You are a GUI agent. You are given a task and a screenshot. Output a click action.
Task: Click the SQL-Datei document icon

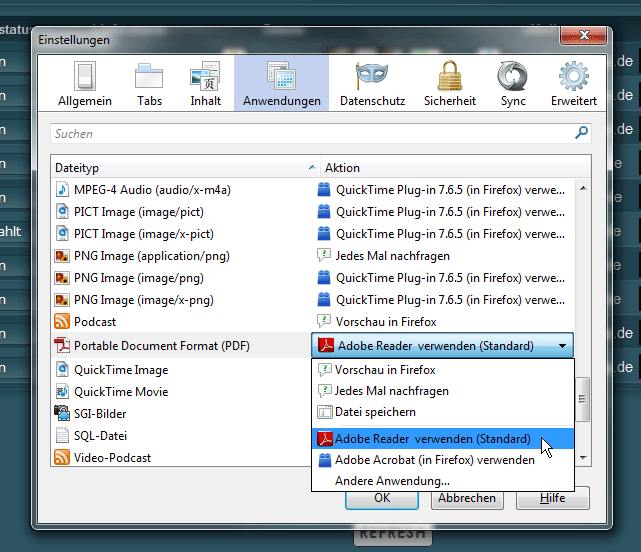click(62, 435)
